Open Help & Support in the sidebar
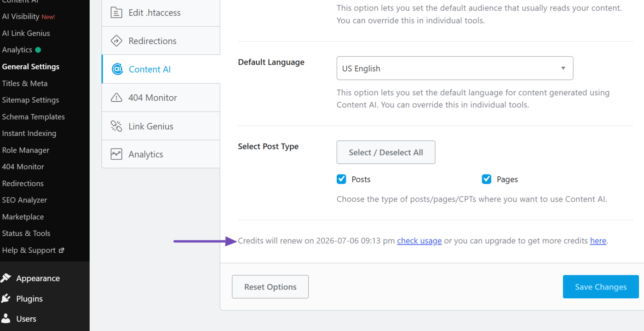 click(x=29, y=250)
